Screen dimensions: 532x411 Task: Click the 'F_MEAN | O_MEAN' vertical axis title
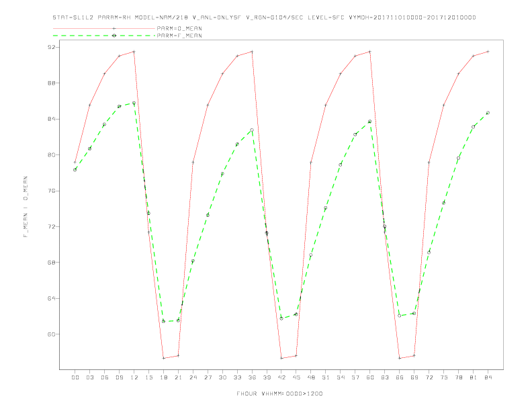[x=26, y=207]
